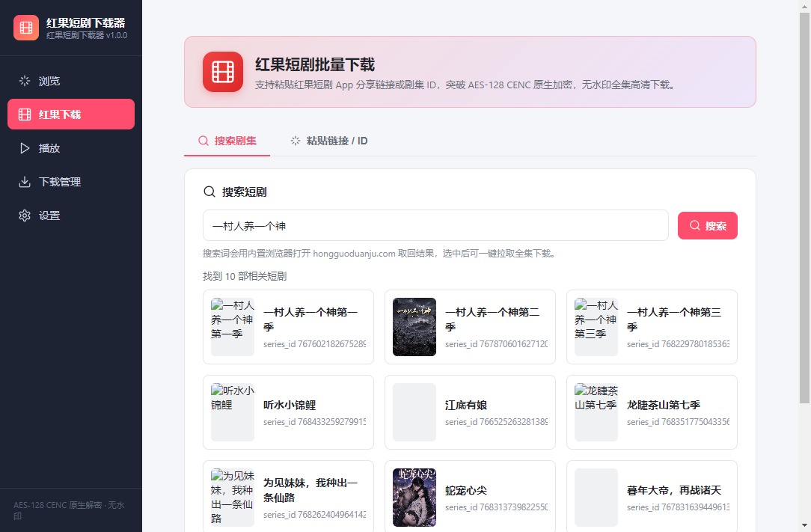The image size is (811, 532).
Task: Select the 江底有娘 result card
Action: pos(470,412)
